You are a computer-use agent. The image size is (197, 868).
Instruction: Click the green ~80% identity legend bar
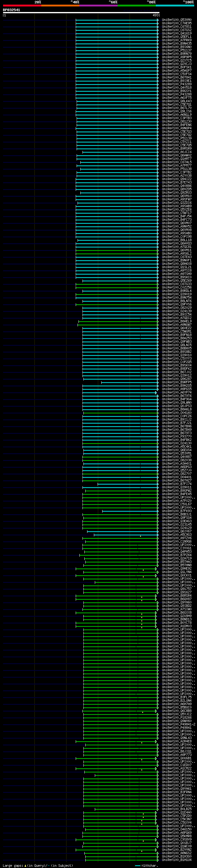[x=137, y=6]
